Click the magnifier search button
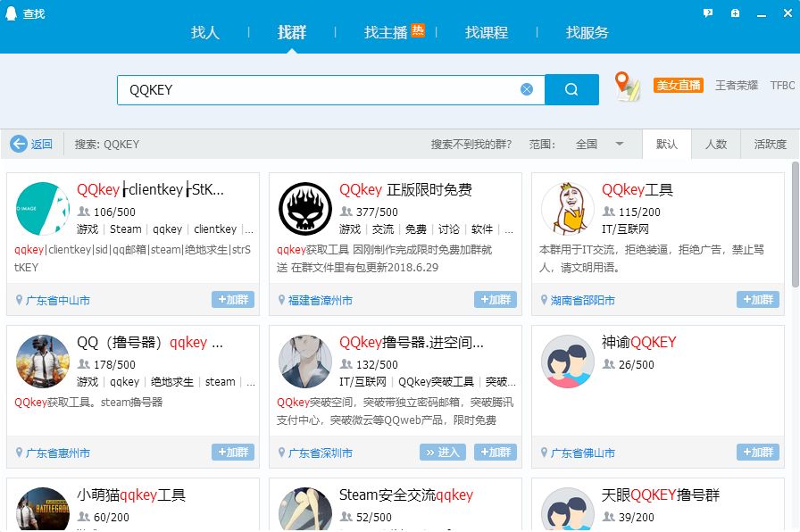800x532 pixels. [x=571, y=89]
